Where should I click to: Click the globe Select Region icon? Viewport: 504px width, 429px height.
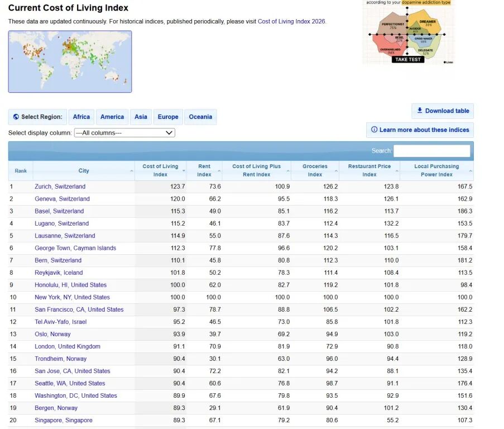(16, 117)
